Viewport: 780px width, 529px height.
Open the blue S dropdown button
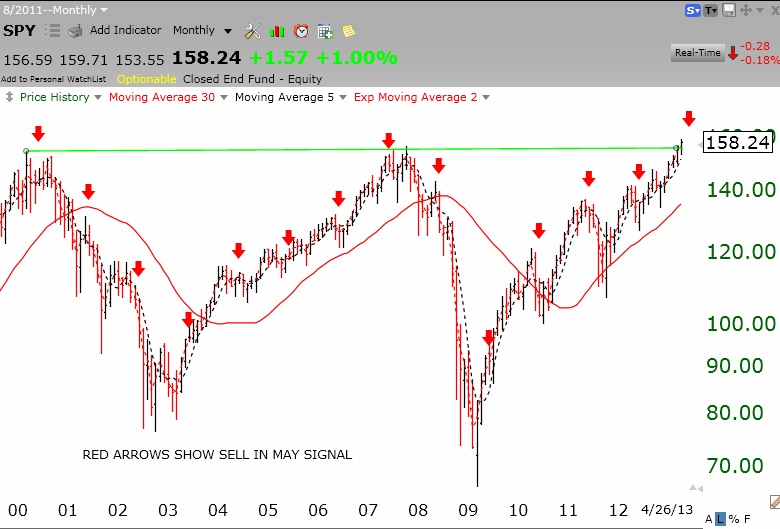click(x=693, y=10)
